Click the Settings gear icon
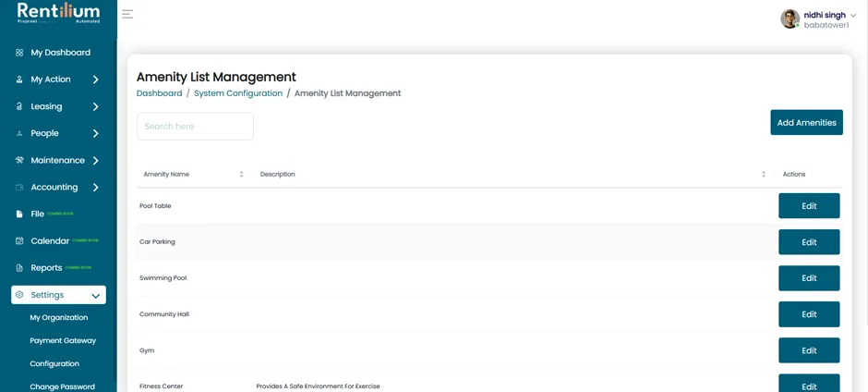Viewport: 868px width, 392px height. pos(19,295)
